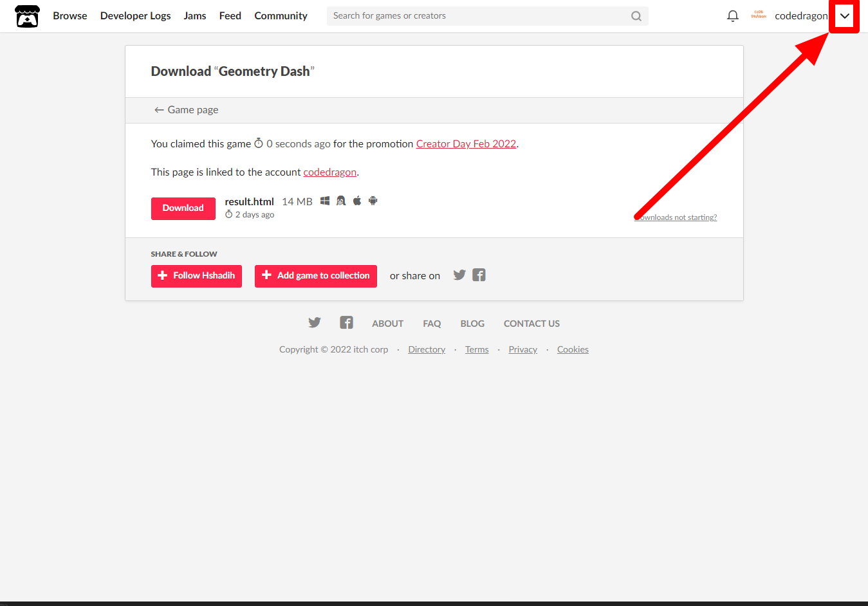Screen dimensions: 868x606
Task: Open the Cookies link
Action: (x=573, y=350)
